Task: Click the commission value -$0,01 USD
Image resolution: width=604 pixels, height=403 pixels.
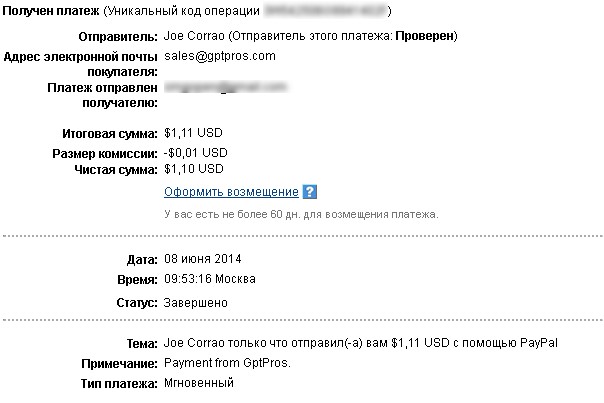Action: click(195, 152)
